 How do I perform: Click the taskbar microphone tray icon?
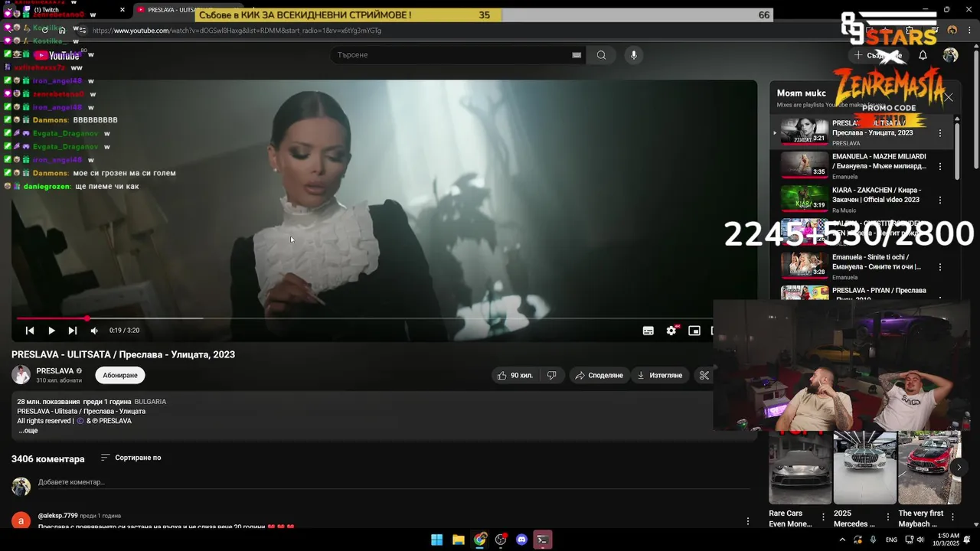click(873, 540)
